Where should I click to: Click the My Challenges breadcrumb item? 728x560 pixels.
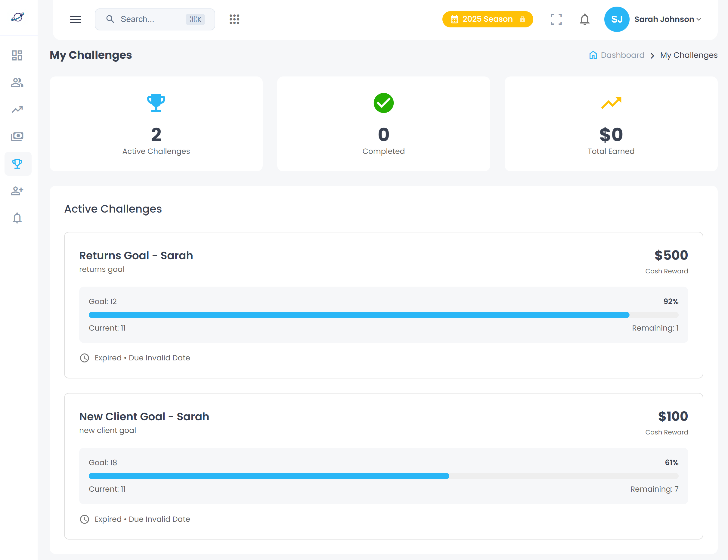pos(689,55)
